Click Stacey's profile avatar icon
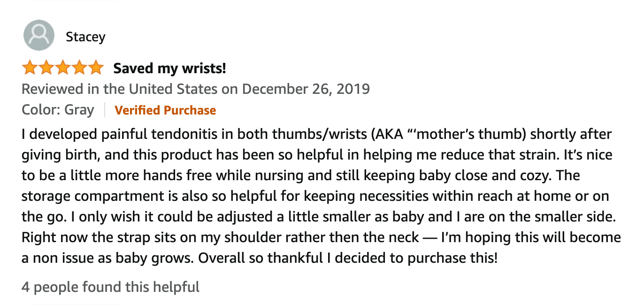The height and width of the screenshot is (305, 644). 39,36
